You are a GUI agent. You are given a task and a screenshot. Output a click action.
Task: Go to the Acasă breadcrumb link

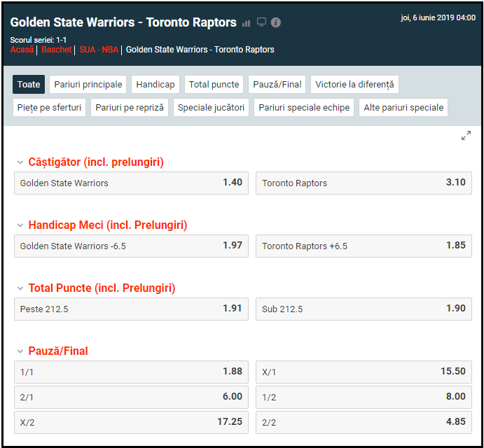22,50
